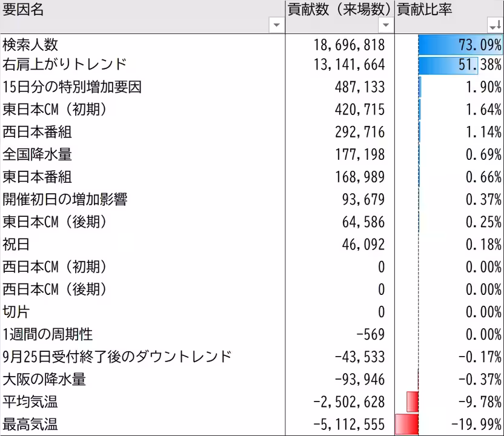Open the 貢献数（来場数）filter dropdown
Screen dimensions: 504x436
(385, 25)
